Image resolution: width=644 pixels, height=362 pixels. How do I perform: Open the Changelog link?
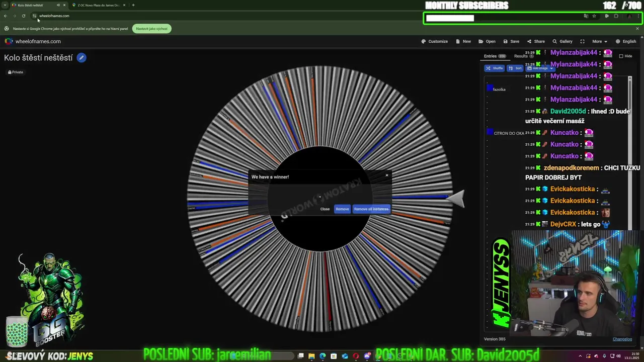click(622, 339)
